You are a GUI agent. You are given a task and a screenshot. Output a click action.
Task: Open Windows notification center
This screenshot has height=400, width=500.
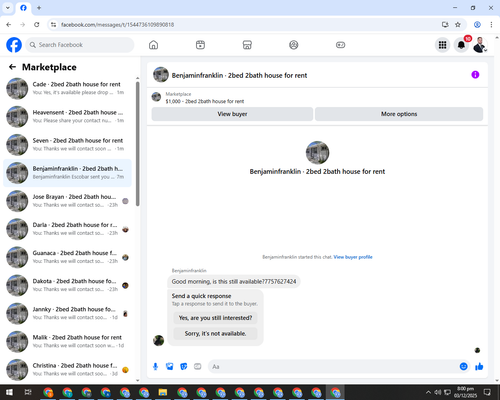(x=487, y=392)
